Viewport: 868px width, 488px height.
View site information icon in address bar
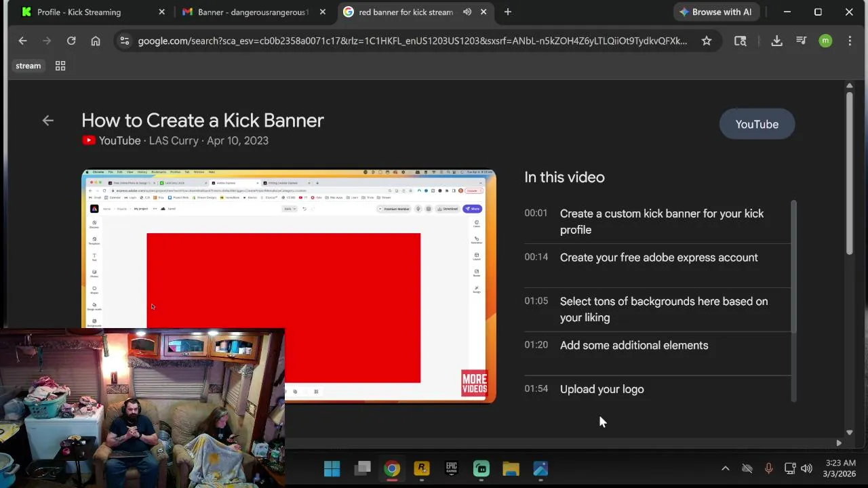pos(124,41)
